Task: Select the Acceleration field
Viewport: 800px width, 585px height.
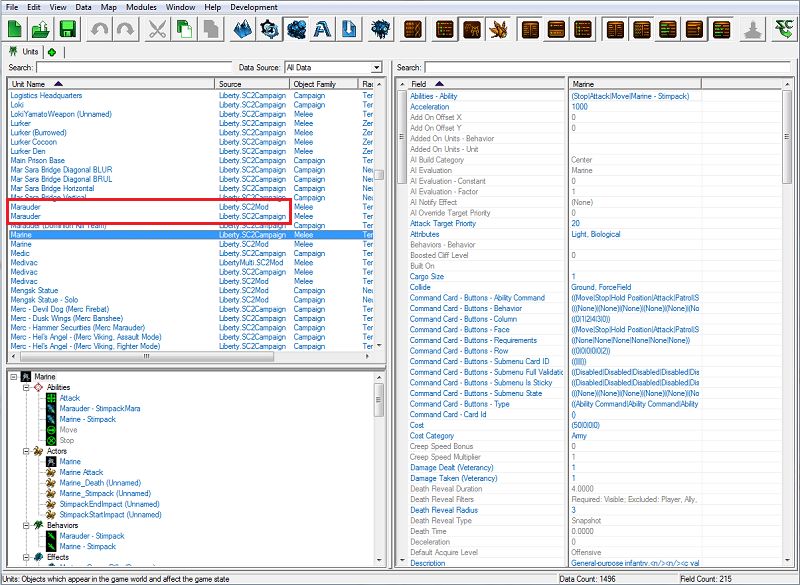Action: [430, 107]
